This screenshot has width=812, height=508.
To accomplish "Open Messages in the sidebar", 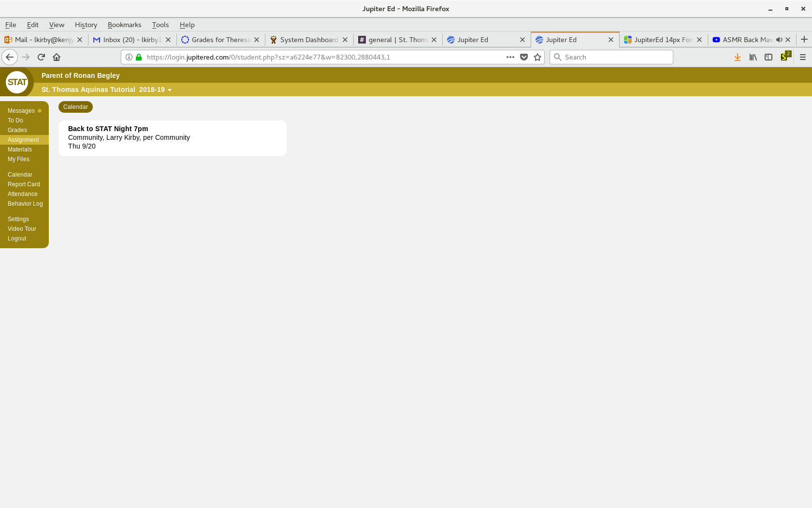I will pyautogui.click(x=21, y=111).
